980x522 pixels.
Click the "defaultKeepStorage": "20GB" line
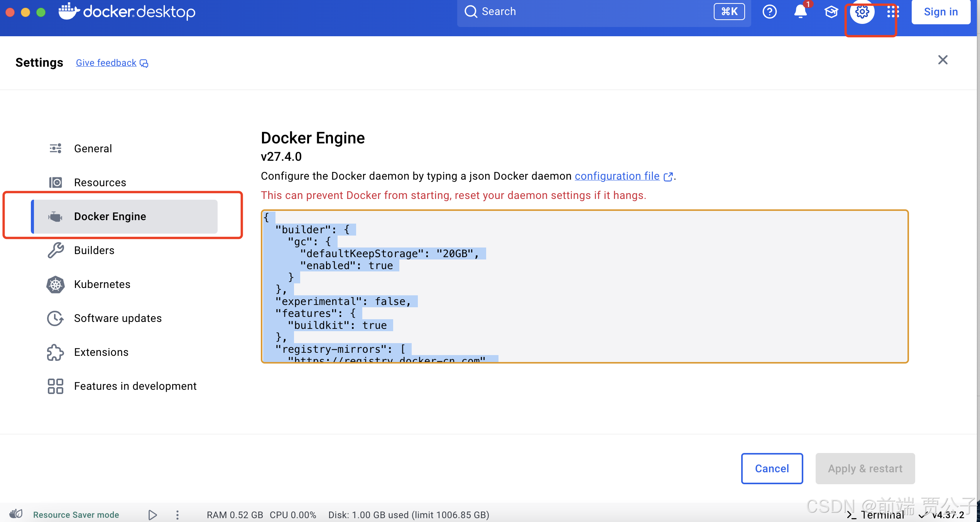pyautogui.click(x=389, y=253)
